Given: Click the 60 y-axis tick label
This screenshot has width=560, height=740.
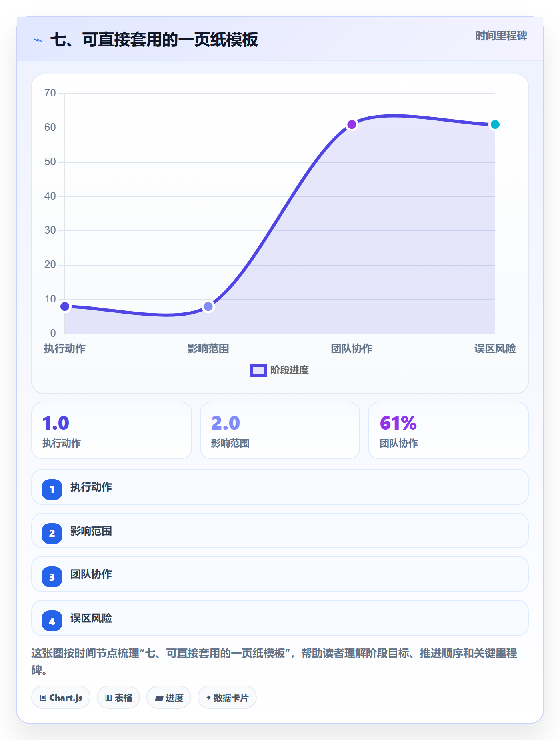Looking at the screenshot, I should click(x=50, y=128).
